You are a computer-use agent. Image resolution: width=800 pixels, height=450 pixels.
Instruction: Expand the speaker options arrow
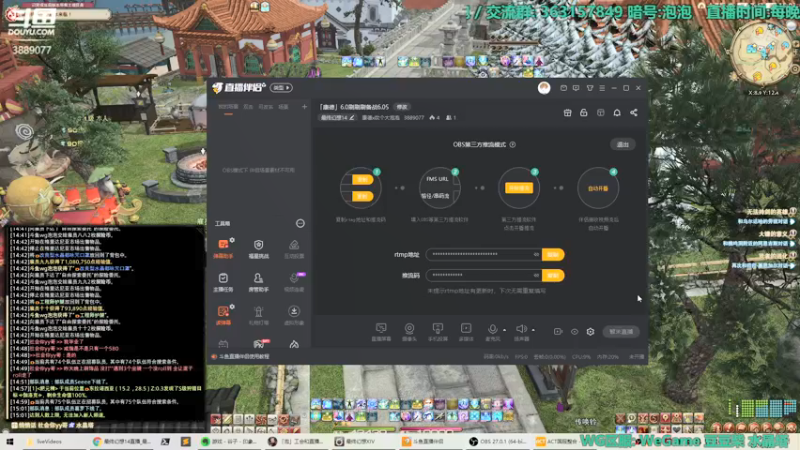(533, 330)
